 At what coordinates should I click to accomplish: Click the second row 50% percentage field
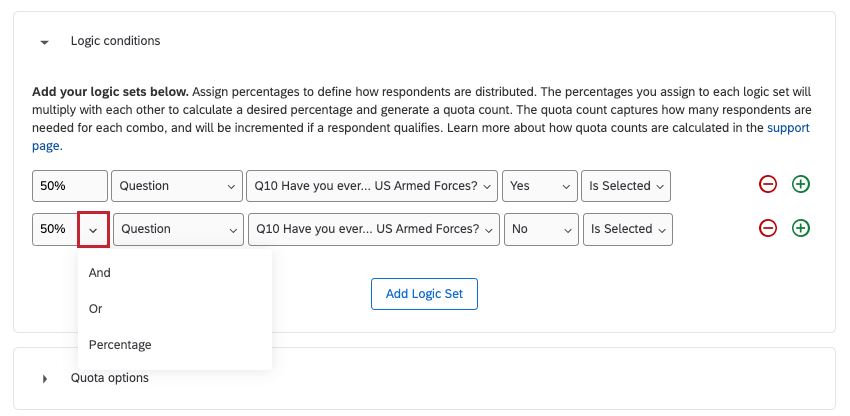[54, 229]
